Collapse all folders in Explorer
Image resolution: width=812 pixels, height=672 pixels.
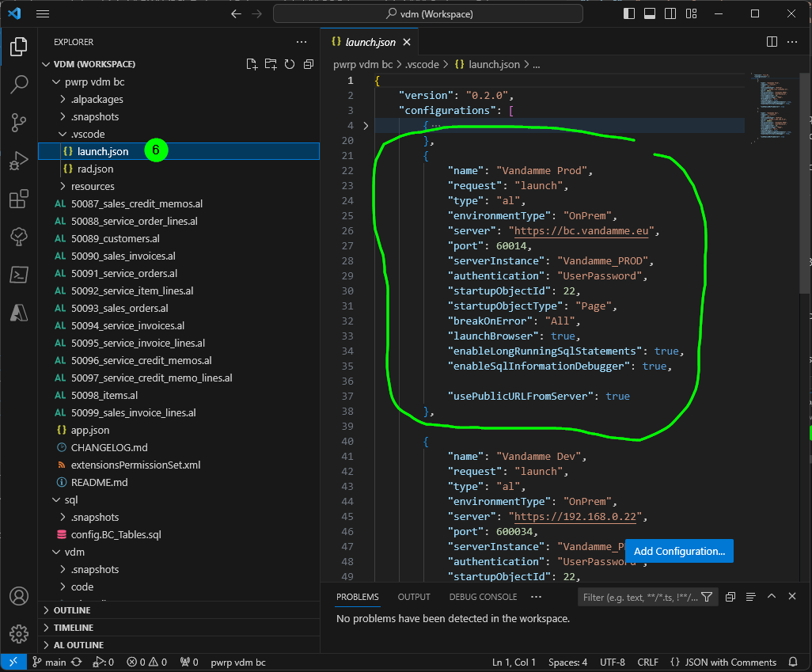309,64
